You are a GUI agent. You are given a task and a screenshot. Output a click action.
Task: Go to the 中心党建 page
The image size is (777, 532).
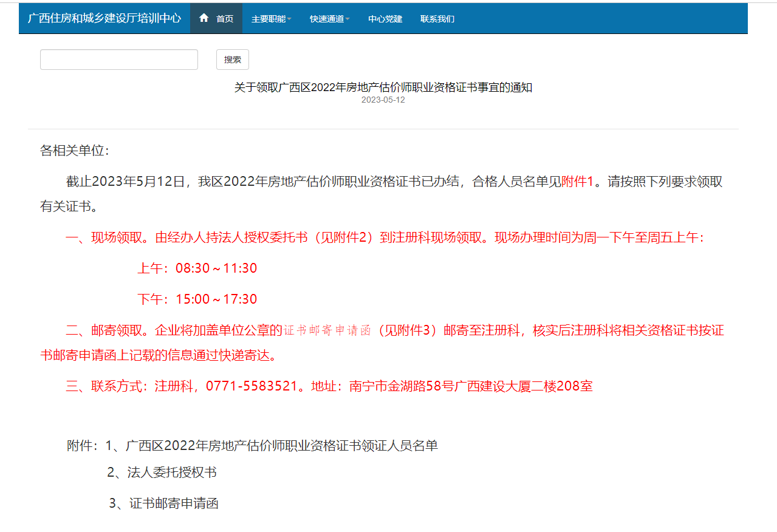coord(385,19)
